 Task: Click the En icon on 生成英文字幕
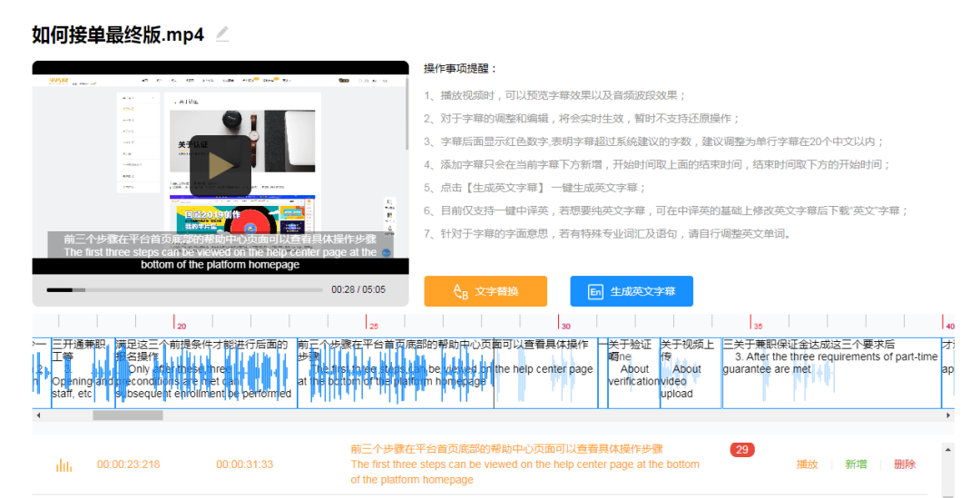[x=595, y=291]
